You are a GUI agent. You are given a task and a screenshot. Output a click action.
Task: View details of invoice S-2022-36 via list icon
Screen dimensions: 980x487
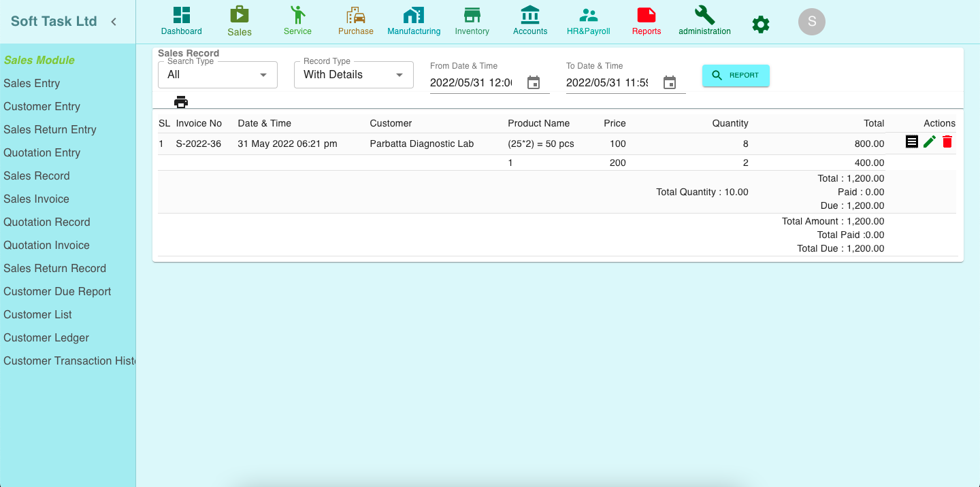pos(912,141)
